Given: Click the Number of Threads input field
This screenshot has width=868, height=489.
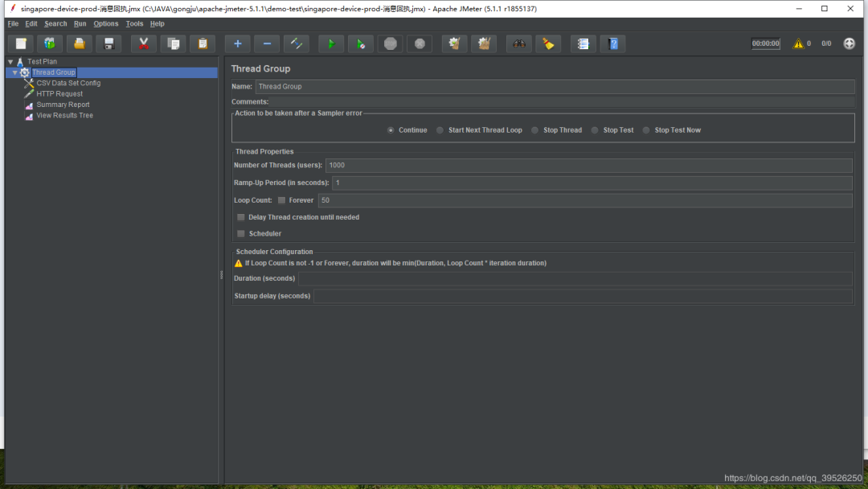Looking at the screenshot, I should pos(588,166).
